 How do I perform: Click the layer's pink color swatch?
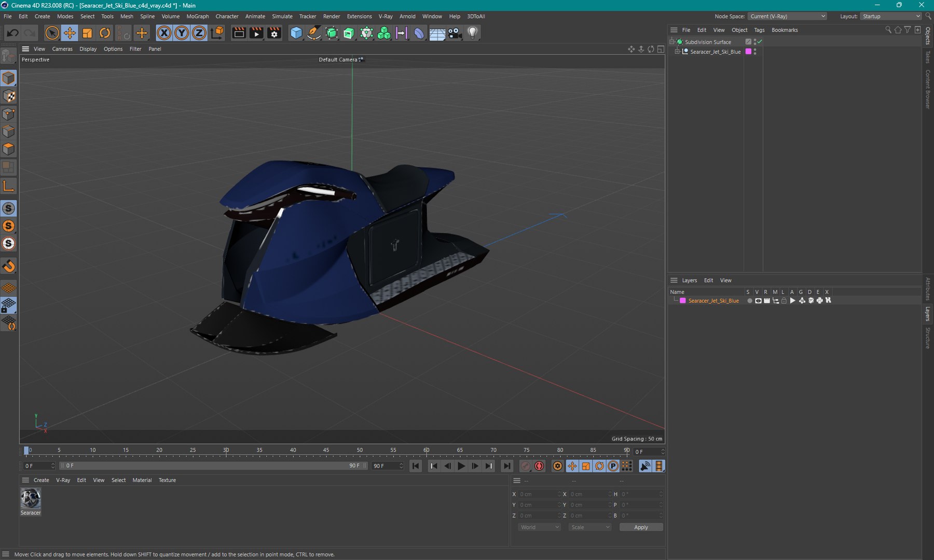[683, 301]
